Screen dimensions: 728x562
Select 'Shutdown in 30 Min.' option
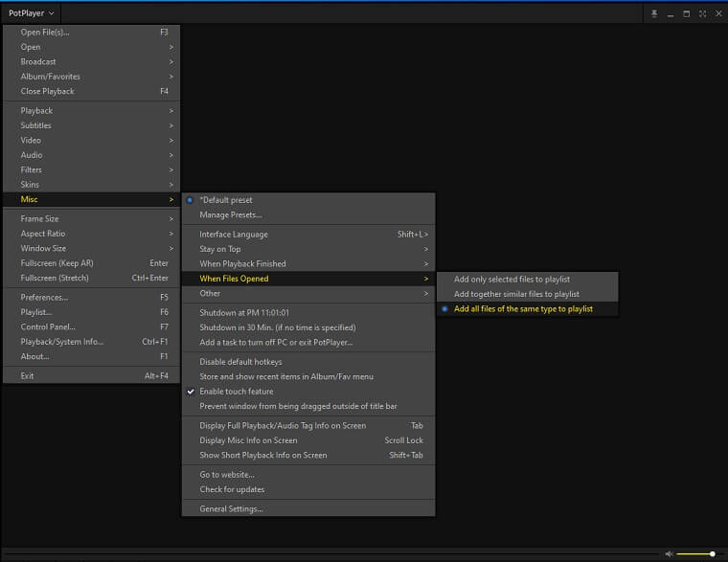coord(308,327)
